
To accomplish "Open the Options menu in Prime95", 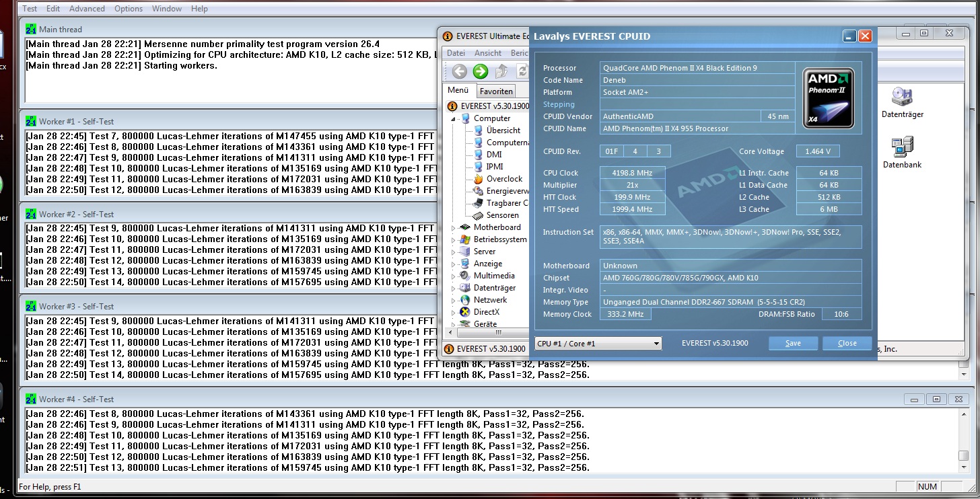I will click(129, 9).
